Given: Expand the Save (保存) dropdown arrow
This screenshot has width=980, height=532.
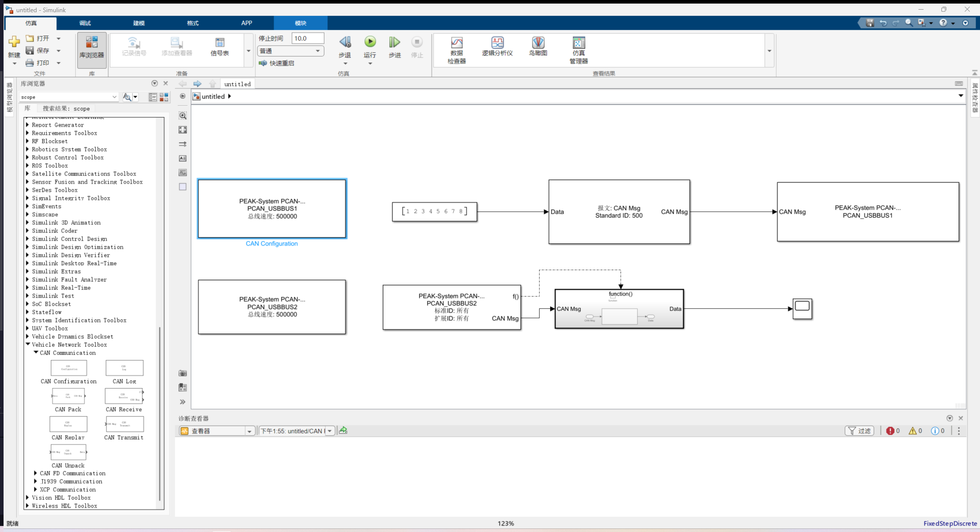Looking at the screenshot, I should pyautogui.click(x=58, y=50).
